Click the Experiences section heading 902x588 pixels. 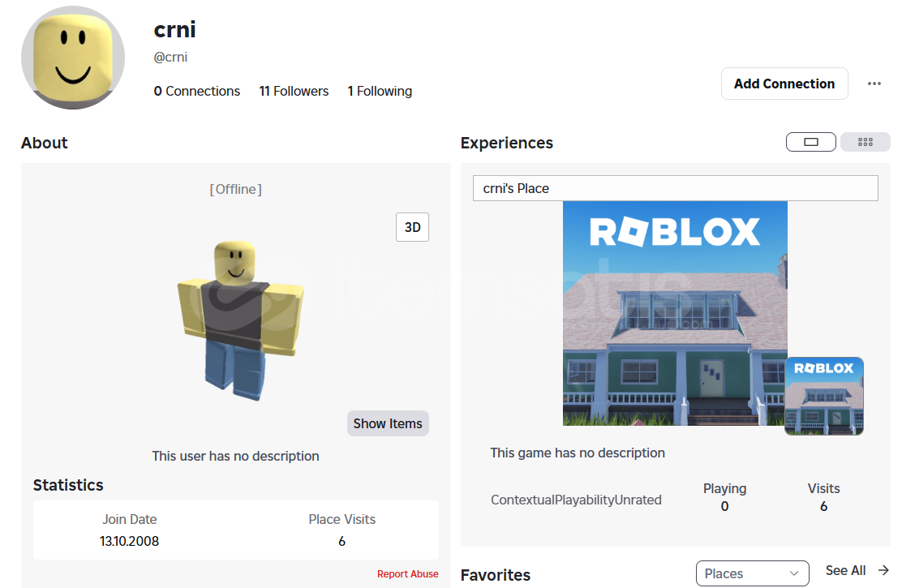pyautogui.click(x=506, y=143)
